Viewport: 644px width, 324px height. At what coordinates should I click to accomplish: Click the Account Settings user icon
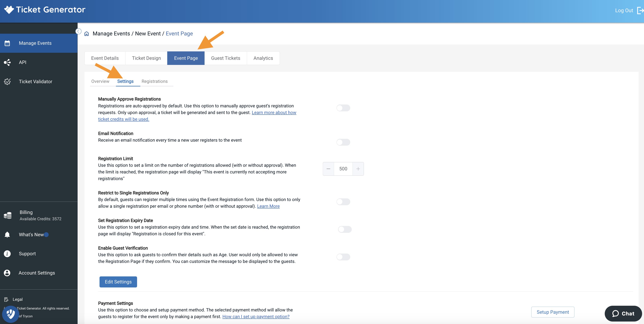point(7,273)
